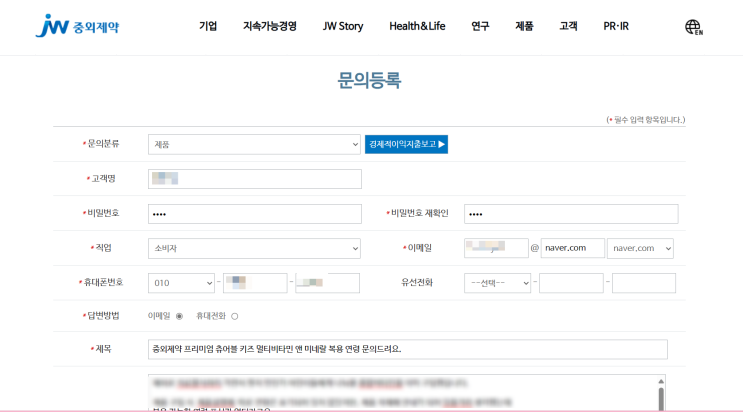This screenshot has height=412, width=743.
Task: Click the JW 중외제약 logo
Action: 77,26
